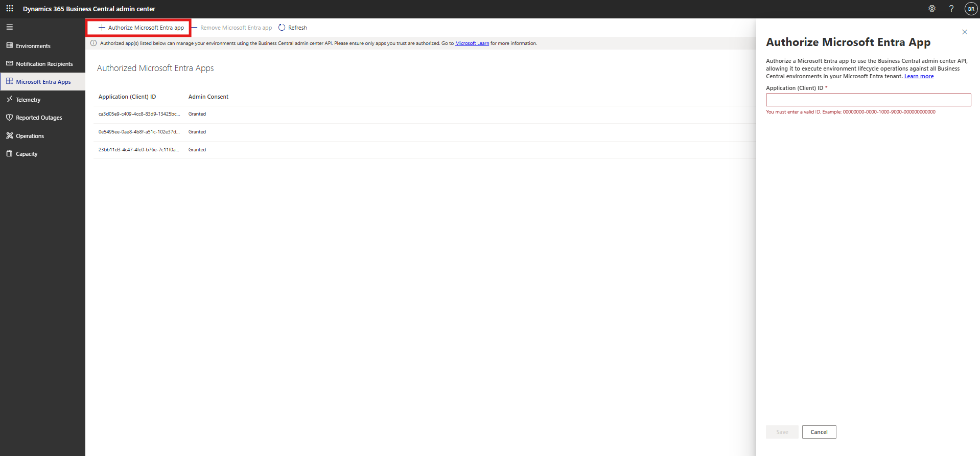The image size is (980, 456).
Task: Click Remove Microsoft Entra app button
Action: click(231, 28)
